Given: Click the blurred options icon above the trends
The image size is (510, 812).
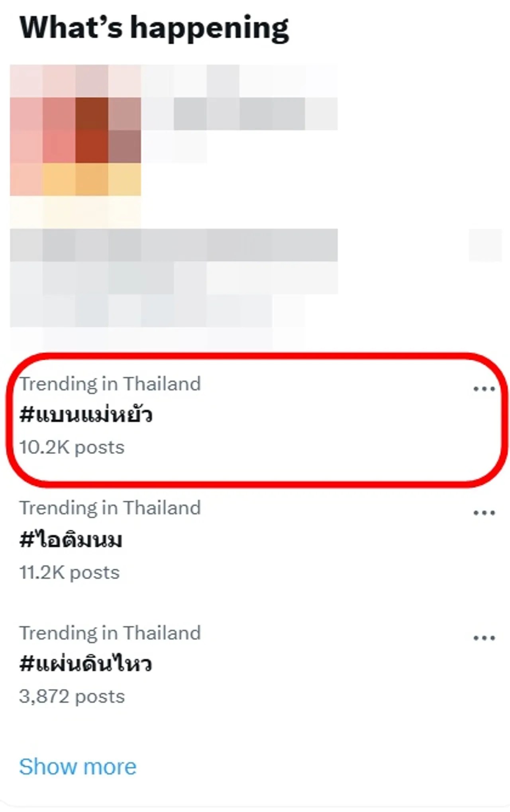Looking at the screenshot, I should coord(484,245).
